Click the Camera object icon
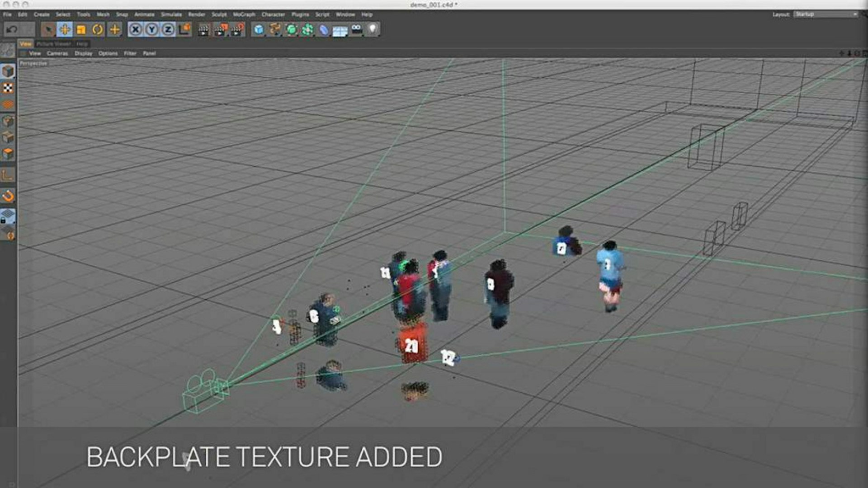The width and height of the screenshot is (868, 488). [x=356, y=30]
